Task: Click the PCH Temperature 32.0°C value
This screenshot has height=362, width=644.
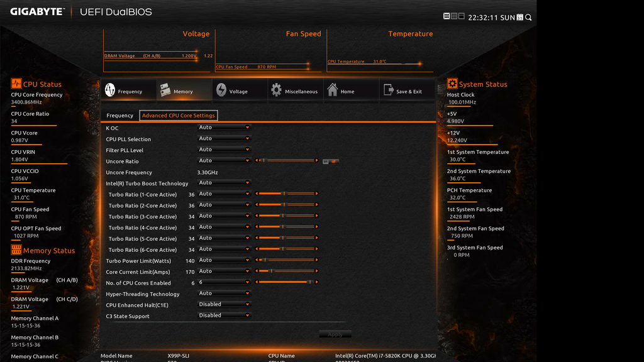Action: (x=458, y=197)
